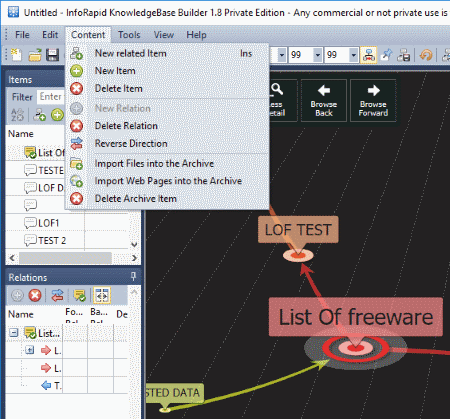Image resolution: width=450 pixels, height=419 pixels.
Task: Click the application icon in the title bar
Action: point(13,12)
